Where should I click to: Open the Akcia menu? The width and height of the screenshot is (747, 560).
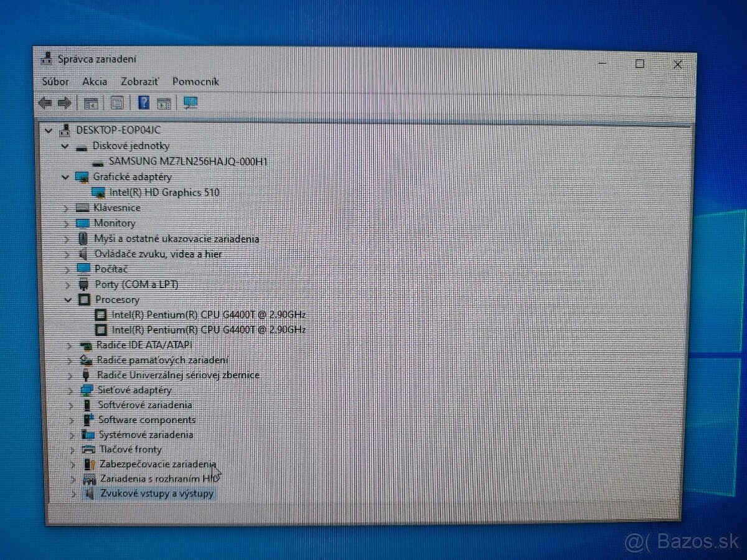coord(95,82)
